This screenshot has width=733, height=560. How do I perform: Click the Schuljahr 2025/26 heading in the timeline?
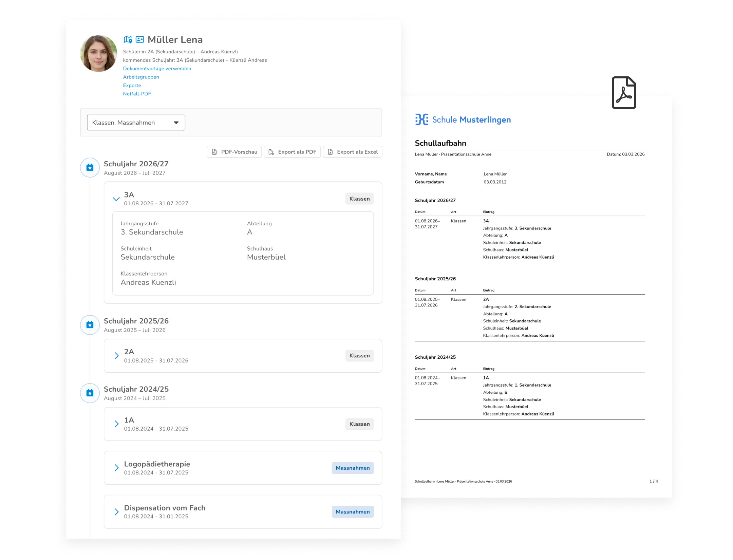136,321
